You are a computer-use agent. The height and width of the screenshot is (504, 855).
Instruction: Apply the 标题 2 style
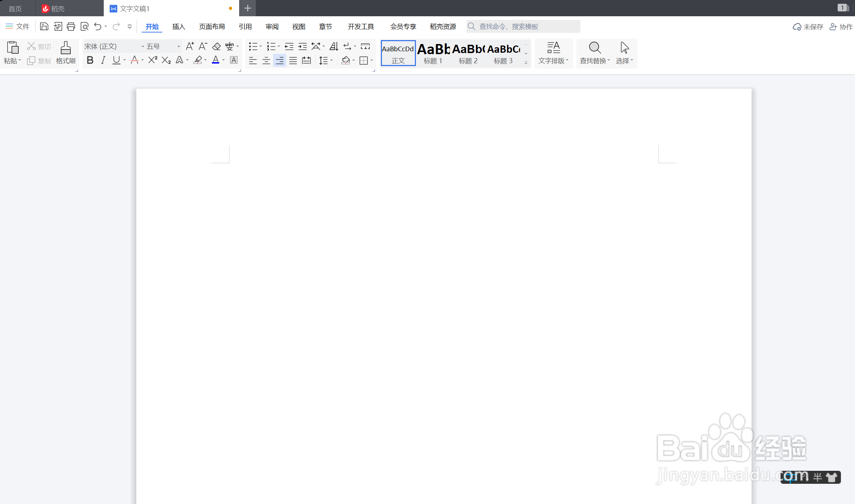click(468, 53)
